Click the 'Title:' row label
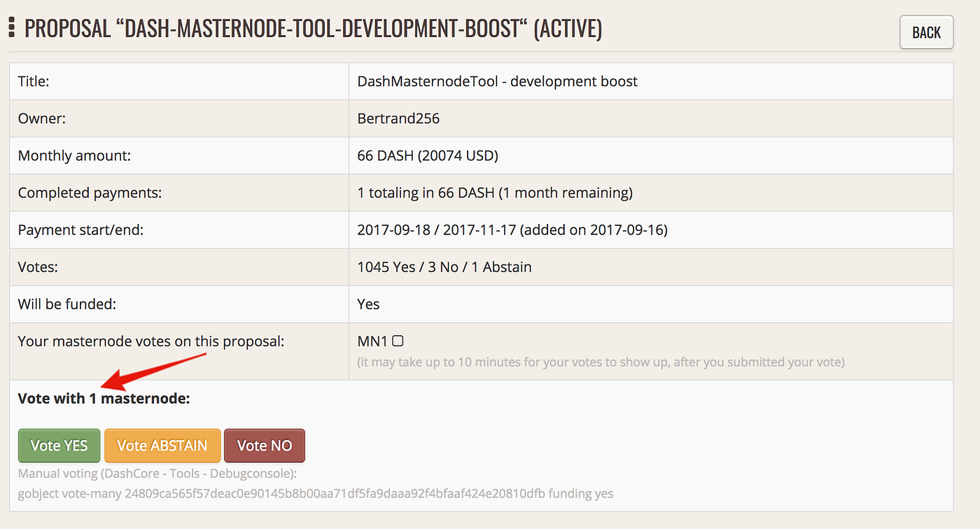The height and width of the screenshot is (529, 980). [34, 81]
